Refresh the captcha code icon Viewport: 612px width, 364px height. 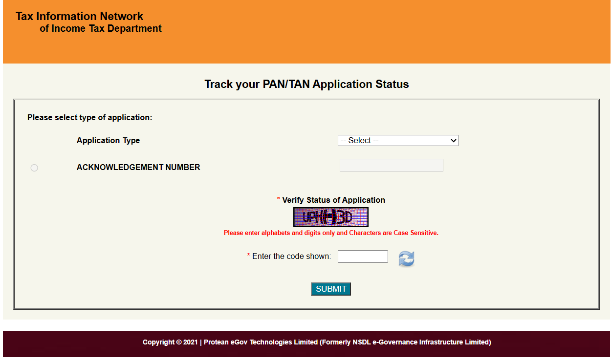click(406, 258)
